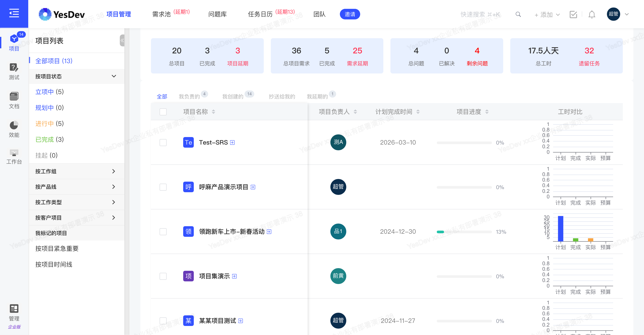The height and width of the screenshot is (335, 644).
Task: Check the Test-SRS row checkbox
Action: click(163, 143)
